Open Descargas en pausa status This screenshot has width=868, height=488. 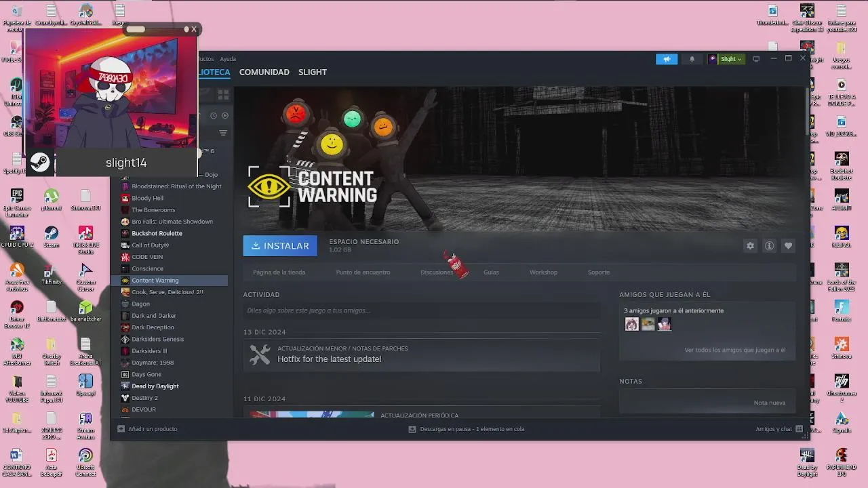point(467,429)
